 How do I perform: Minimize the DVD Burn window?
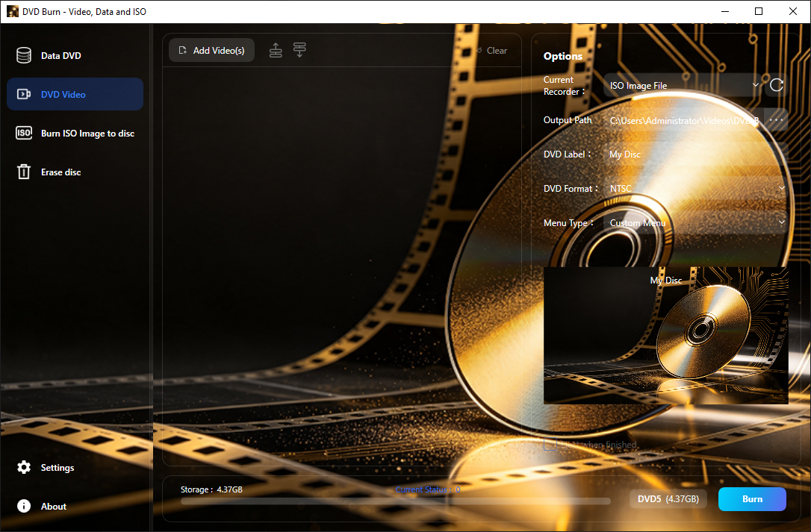coord(725,11)
